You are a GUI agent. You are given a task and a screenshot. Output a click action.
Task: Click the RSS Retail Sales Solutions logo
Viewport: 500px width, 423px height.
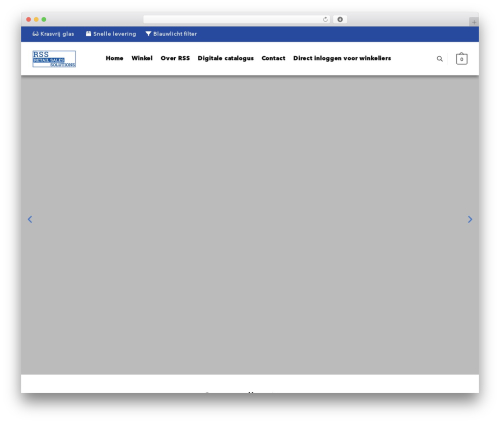point(54,59)
